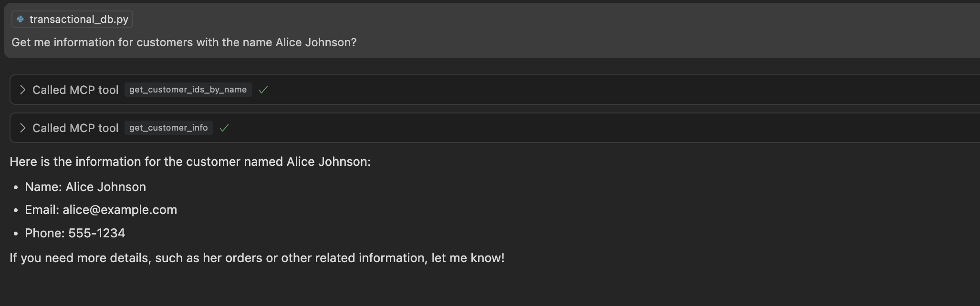Click the "Here is the information" intro line
The image size is (980, 306).
tap(190, 162)
